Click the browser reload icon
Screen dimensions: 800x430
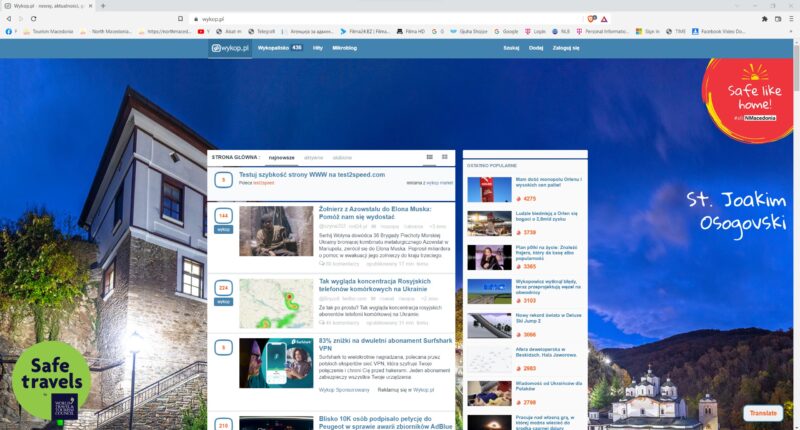click(x=33, y=19)
